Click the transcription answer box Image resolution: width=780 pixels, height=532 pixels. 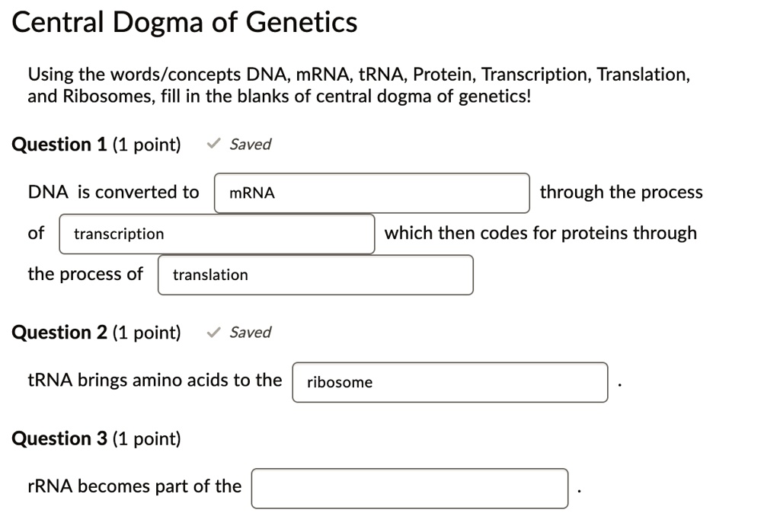[216, 234]
